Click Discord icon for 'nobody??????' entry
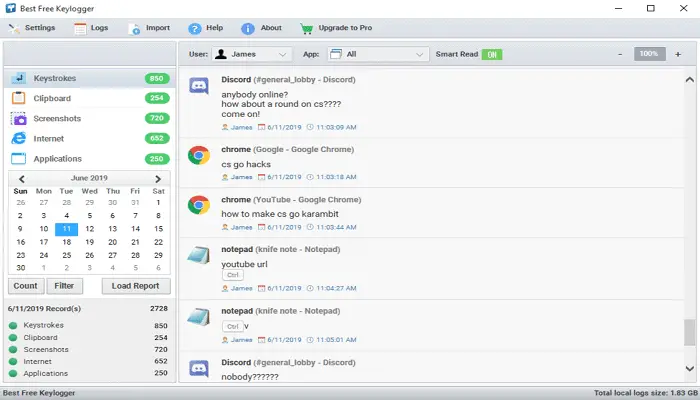 (199, 368)
